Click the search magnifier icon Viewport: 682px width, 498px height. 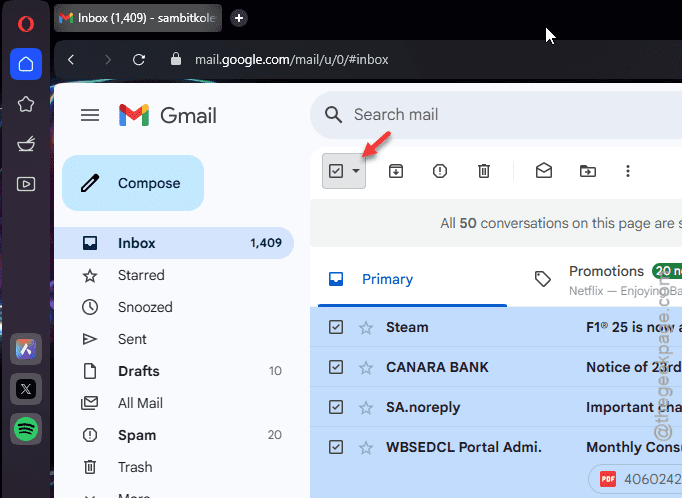coord(333,115)
